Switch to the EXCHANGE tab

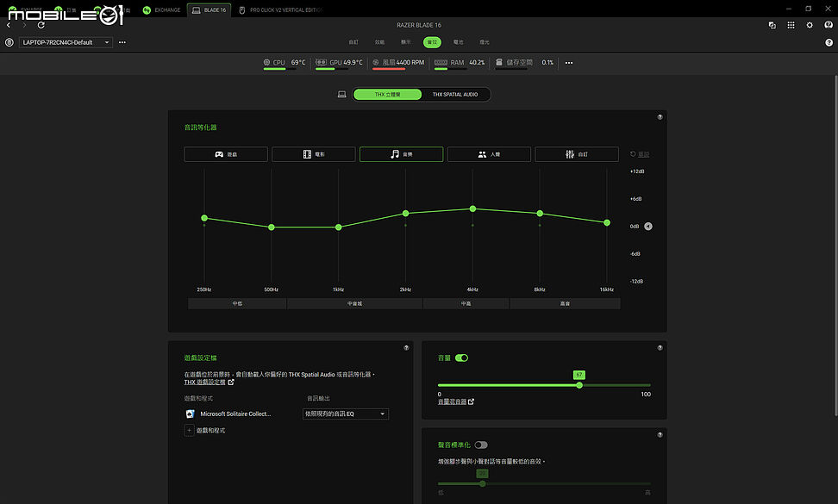tap(161, 10)
